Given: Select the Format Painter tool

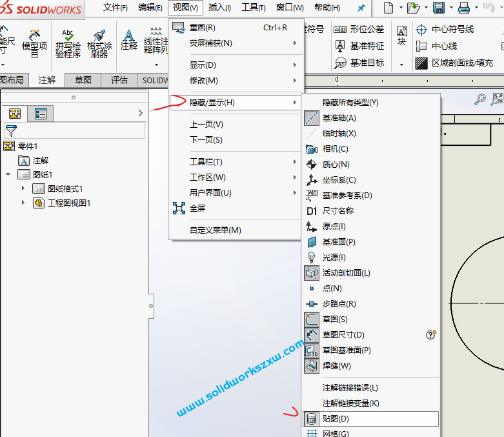Looking at the screenshot, I should coord(99,43).
